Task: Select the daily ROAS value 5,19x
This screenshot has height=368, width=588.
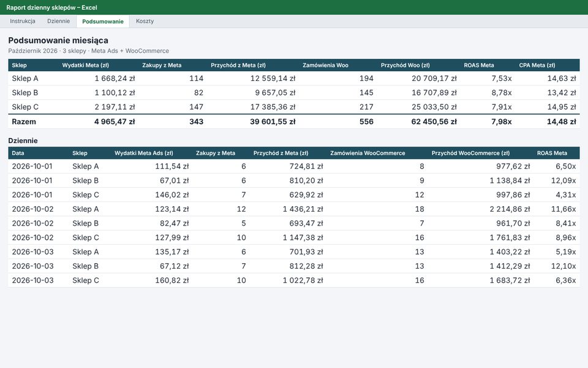Action: pos(565,252)
